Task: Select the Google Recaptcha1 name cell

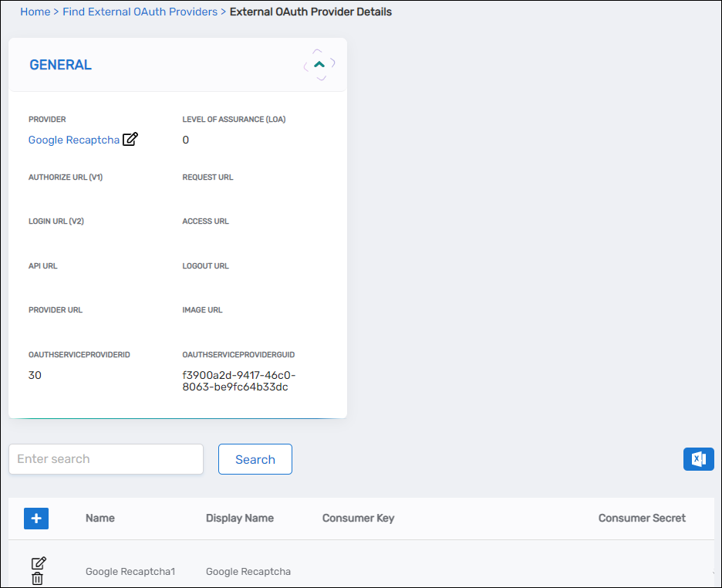Action: coord(130,572)
